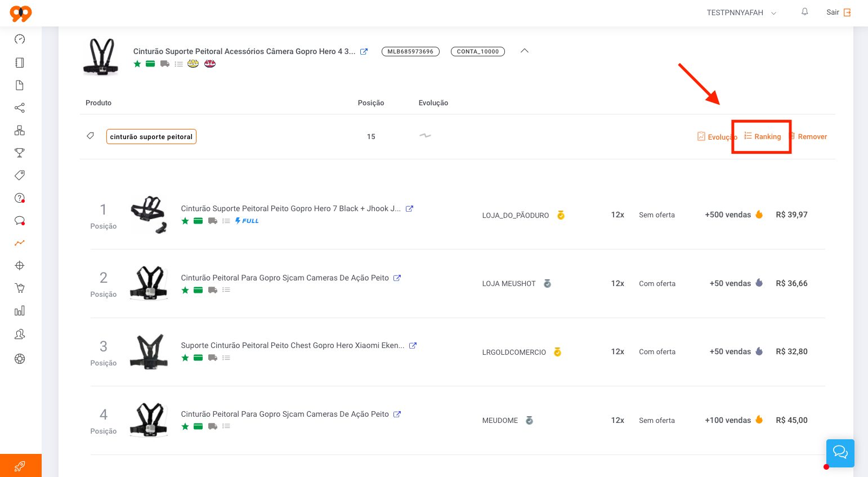Click the CONTA_10000 badge
Screen dimensions: 868x477
(x=478, y=51)
